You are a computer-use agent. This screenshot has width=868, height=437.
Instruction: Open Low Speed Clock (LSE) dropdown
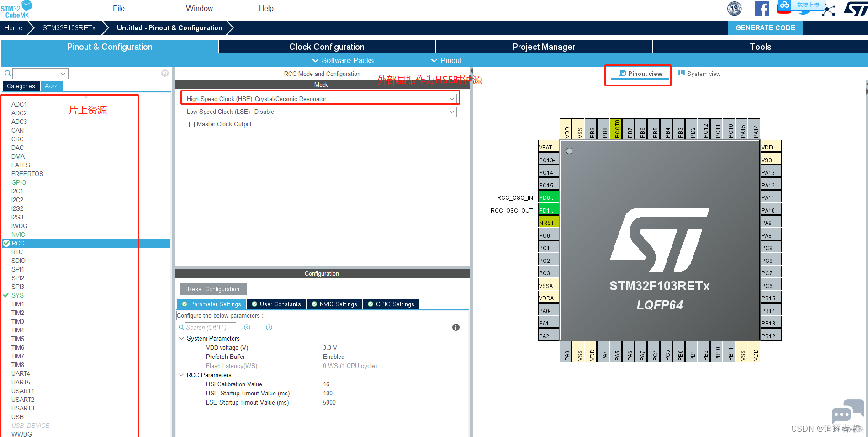coord(355,112)
